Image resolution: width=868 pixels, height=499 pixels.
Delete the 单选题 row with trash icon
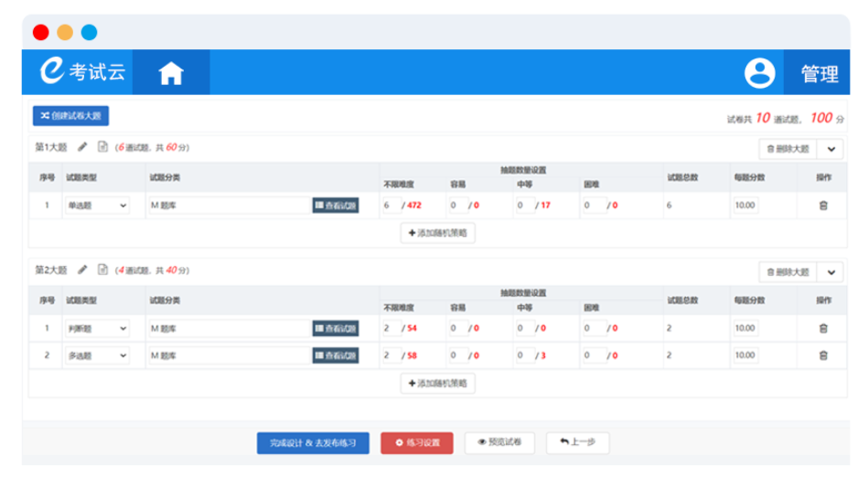point(823,206)
